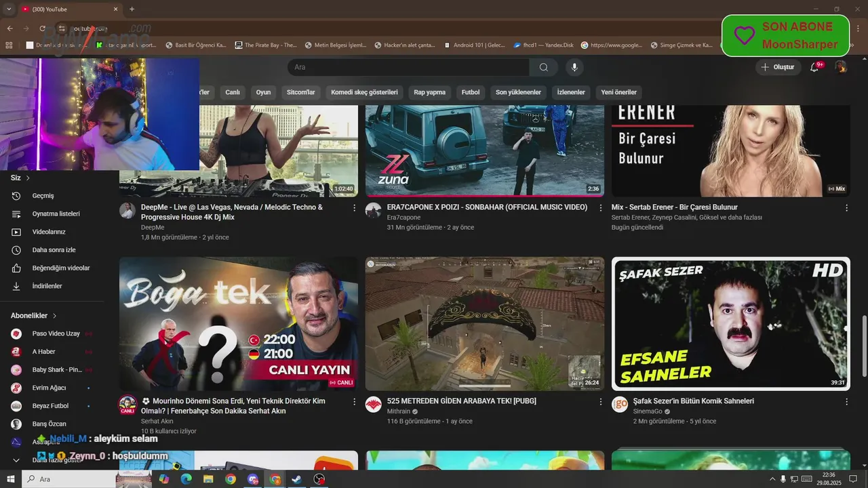Open the account avatar menu

841,67
